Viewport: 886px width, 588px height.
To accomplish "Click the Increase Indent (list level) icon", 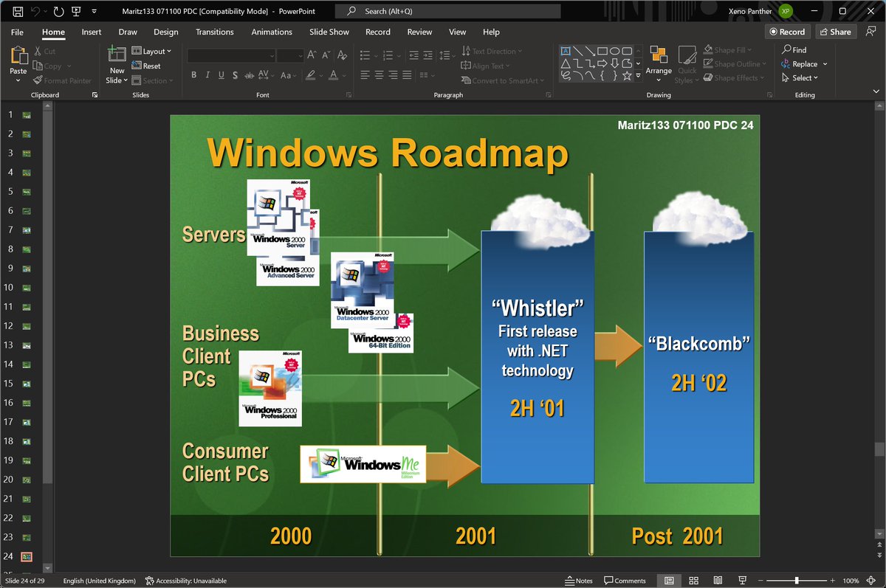I will (429, 55).
